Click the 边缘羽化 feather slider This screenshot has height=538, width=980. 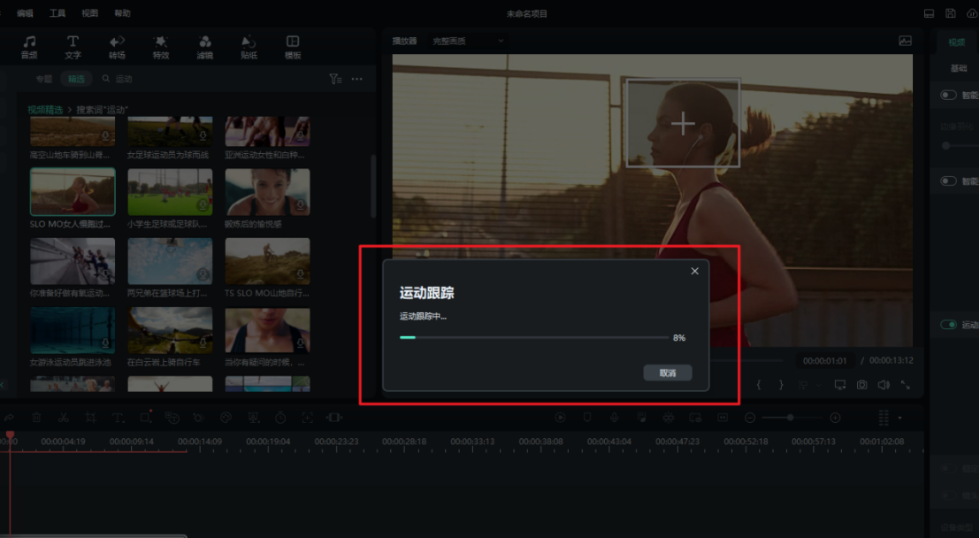point(960,145)
